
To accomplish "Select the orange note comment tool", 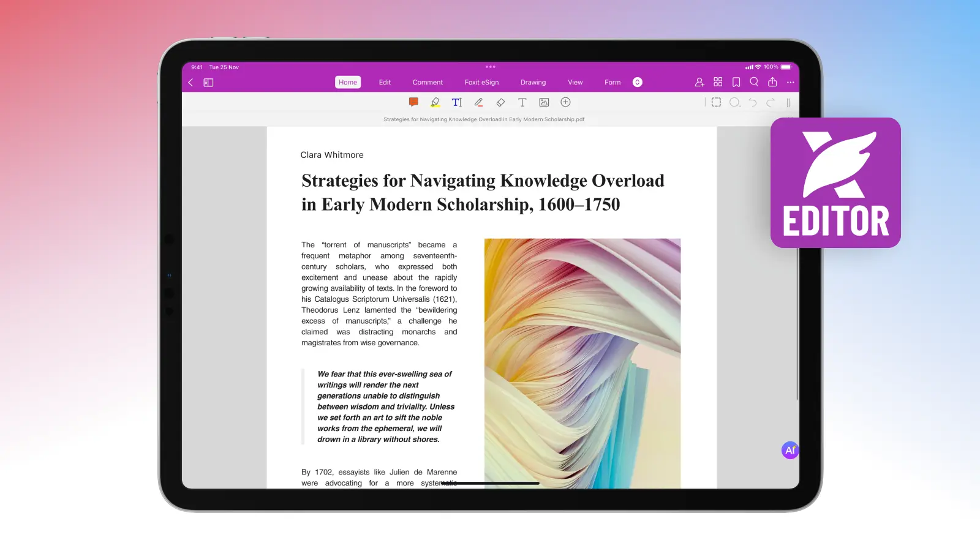I will [413, 102].
